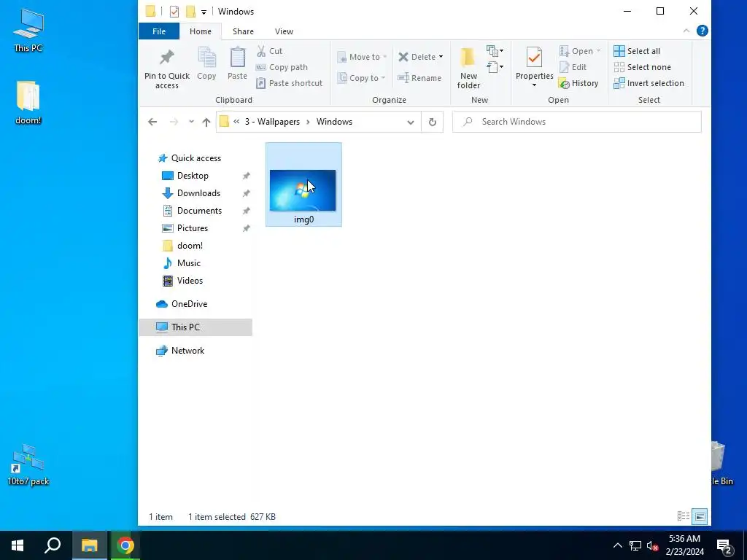Select 10to7 pack desktop shortcut
747x560 pixels.
pos(28,464)
